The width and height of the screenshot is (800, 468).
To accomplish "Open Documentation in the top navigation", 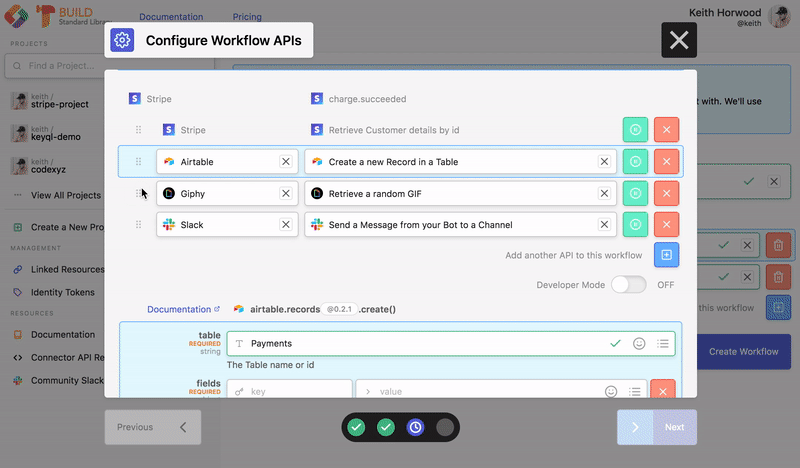I will [x=171, y=17].
